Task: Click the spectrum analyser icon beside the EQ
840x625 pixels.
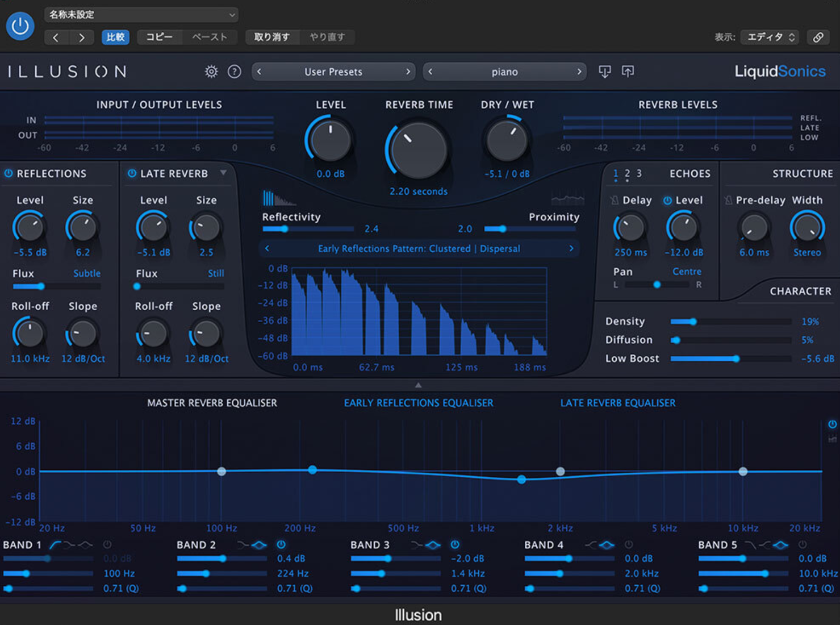Action: tap(832, 439)
